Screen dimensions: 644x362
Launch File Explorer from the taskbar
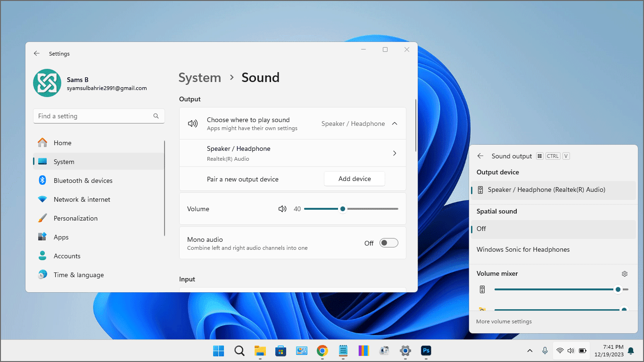click(260, 351)
